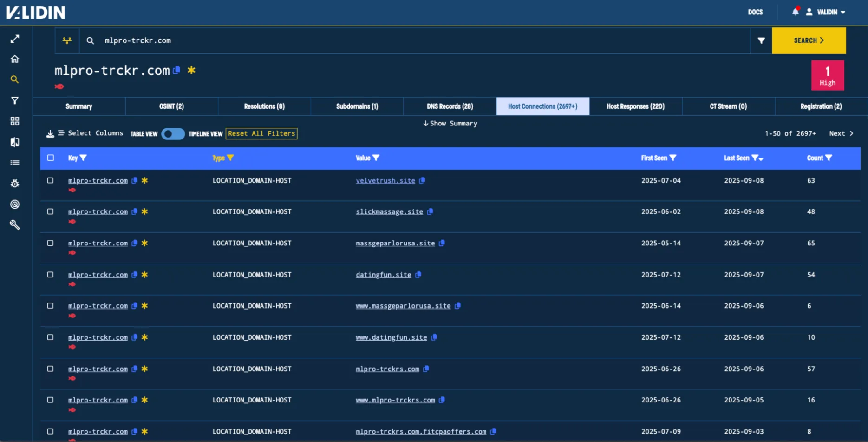This screenshot has width=868, height=442.
Task: Check the massgeparlorusa.site row checkbox
Action: pyautogui.click(x=51, y=243)
